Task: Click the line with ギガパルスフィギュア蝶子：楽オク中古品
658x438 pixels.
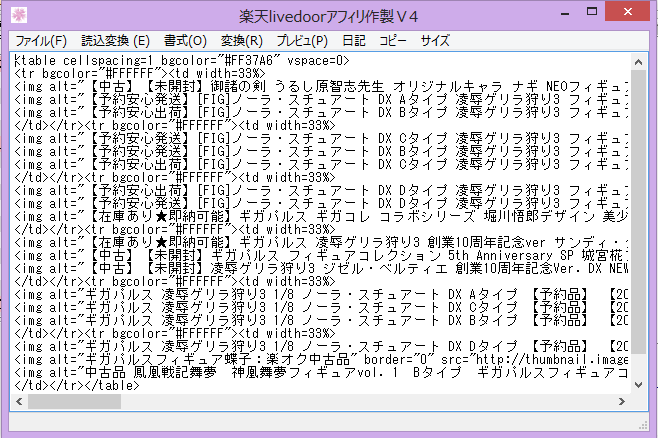Action: pyautogui.click(x=321, y=360)
